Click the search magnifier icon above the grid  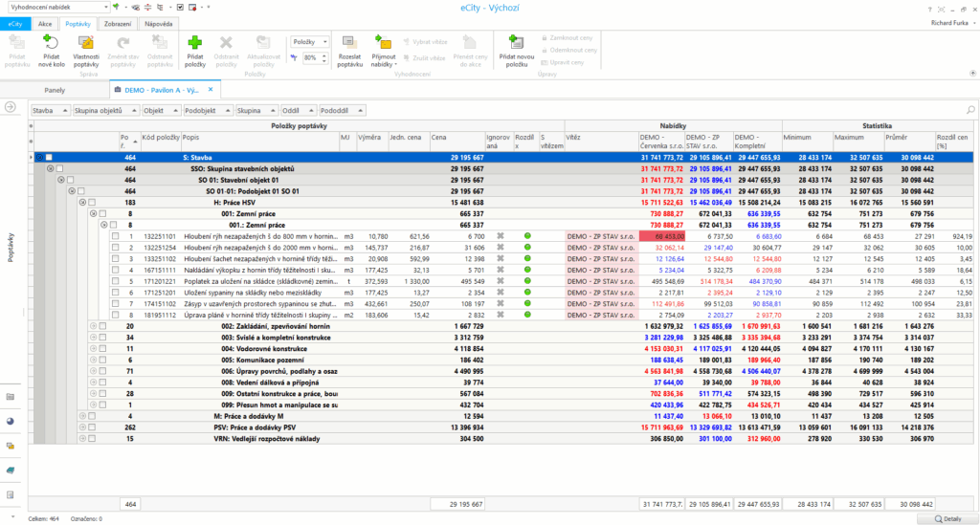point(970,111)
